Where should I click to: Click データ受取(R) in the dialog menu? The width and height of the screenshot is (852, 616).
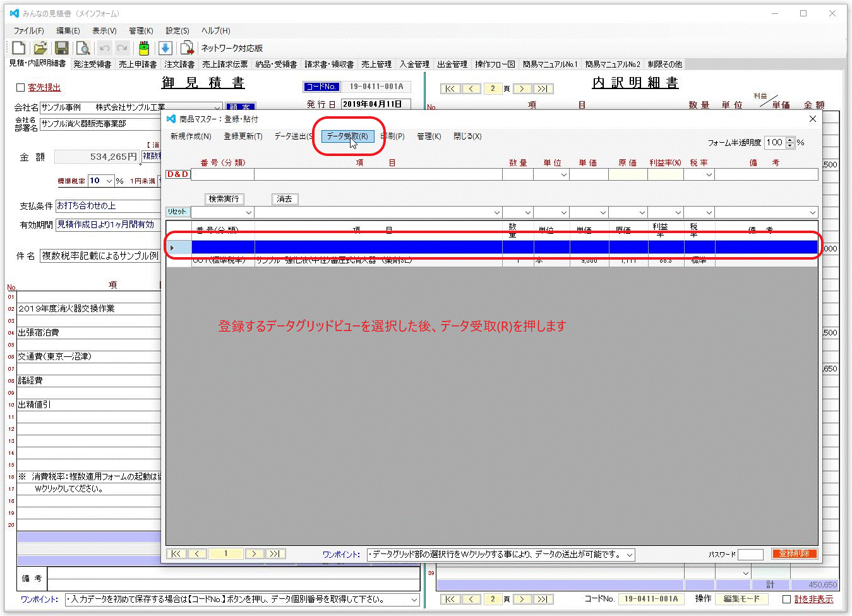point(347,136)
